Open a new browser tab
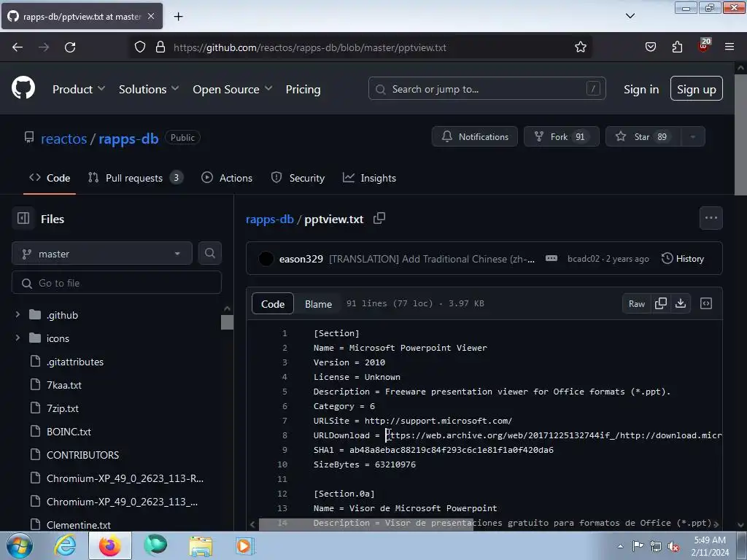Image resolution: width=747 pixels, height=560 pixels. click(178, 17)
